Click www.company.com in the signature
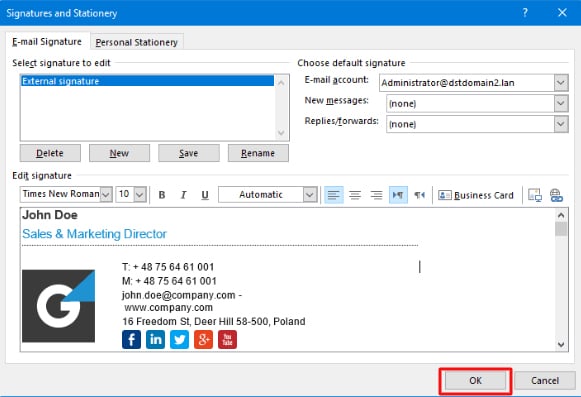 169,308
